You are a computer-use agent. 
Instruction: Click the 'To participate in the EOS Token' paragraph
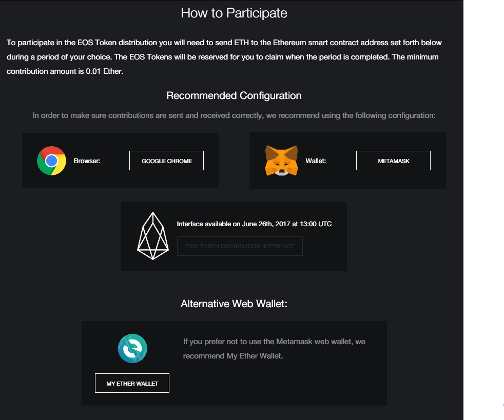pyautogui.click(x=224, y=57)
